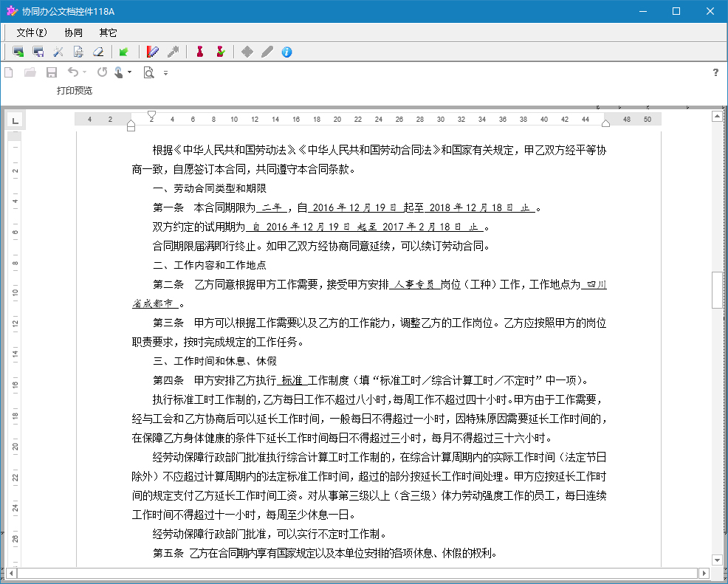Click the vertical scrollbar up arrow

[718, 116]
